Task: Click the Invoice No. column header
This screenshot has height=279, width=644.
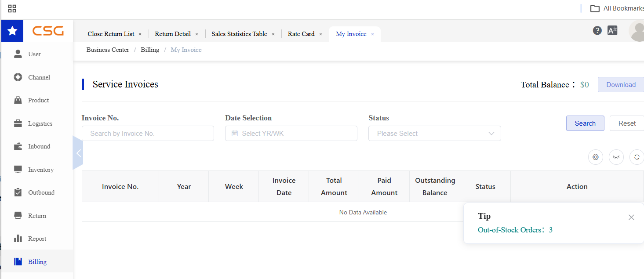Action: [120, 186]
